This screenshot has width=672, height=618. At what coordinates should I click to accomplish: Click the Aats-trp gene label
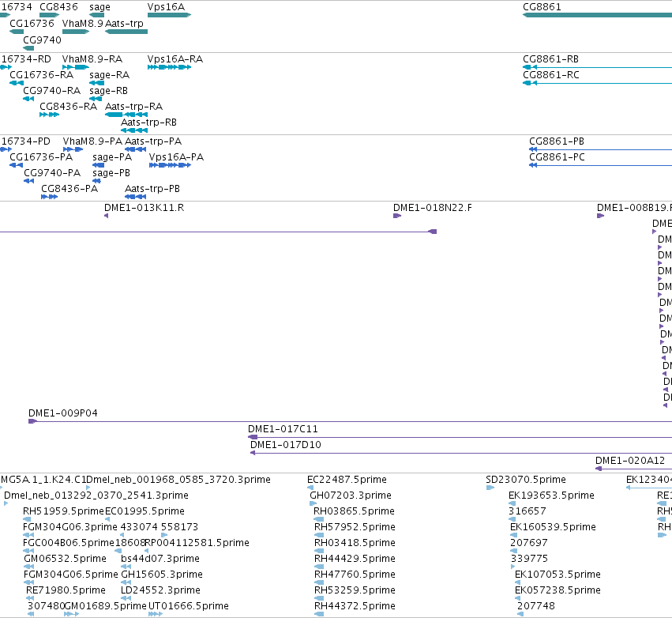click(x=124, y=23)
